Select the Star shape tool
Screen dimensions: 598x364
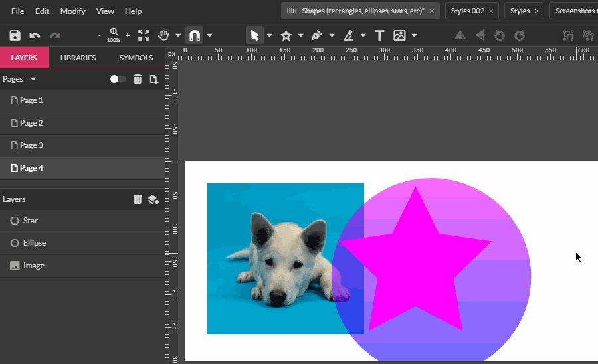[x=286, y=35]
